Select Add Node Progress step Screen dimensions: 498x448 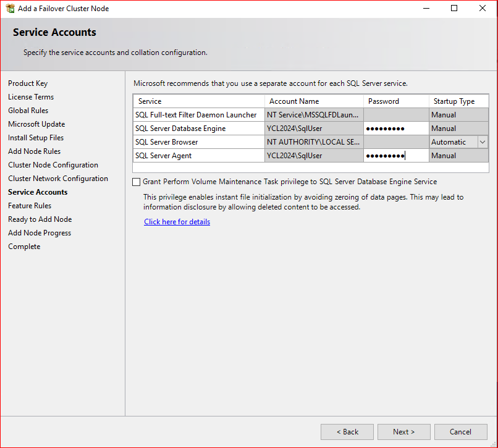click(40, 233)
